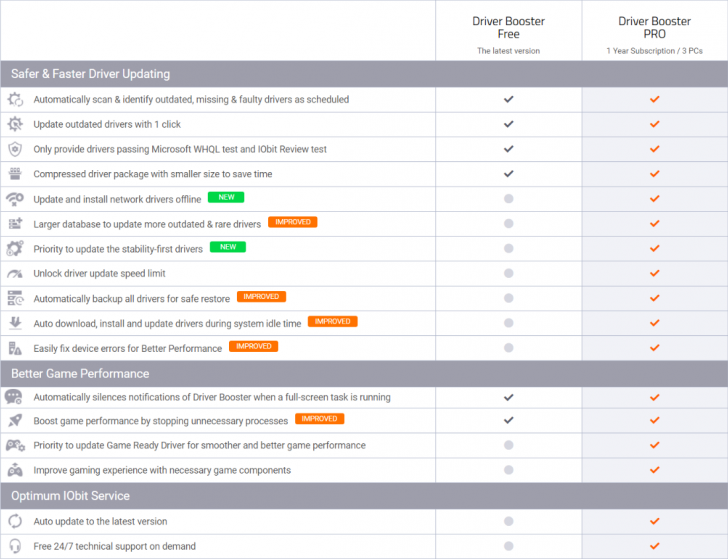Click 'The latest version' subtitle
The width and height of the screenshot is (728, 559).
[x=508, y=51]
